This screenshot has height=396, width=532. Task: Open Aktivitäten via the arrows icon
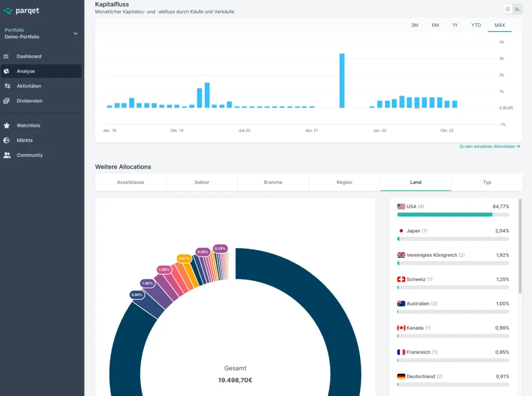click(x=6, y=86)
